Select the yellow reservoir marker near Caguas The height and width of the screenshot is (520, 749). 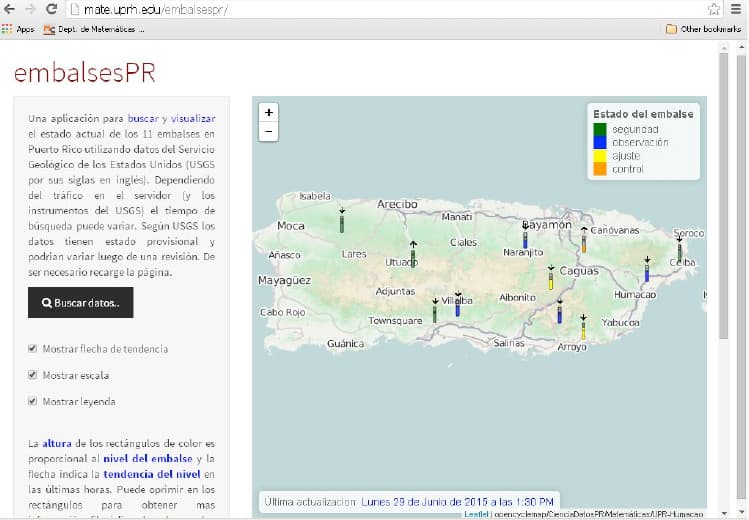tap(551, 281)
